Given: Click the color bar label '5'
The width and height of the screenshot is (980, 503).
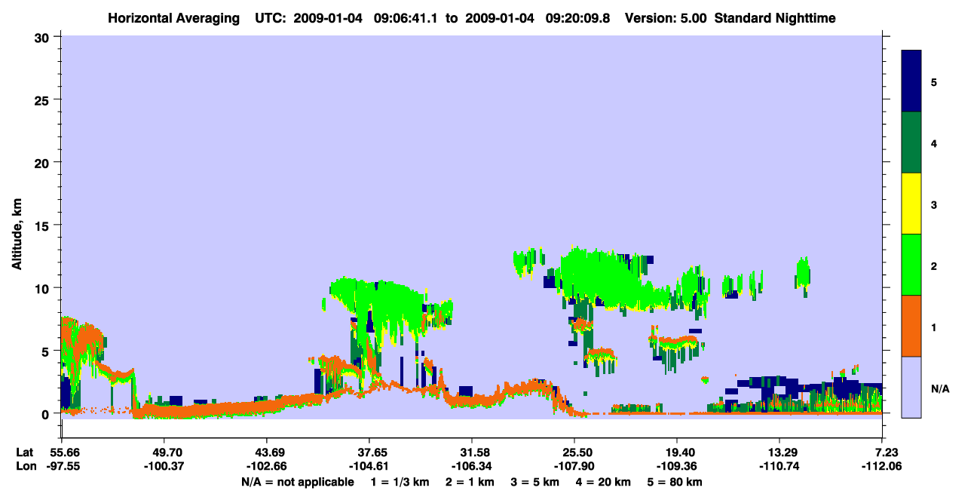Looking at the screenshot, I should (x=933, y=81).
